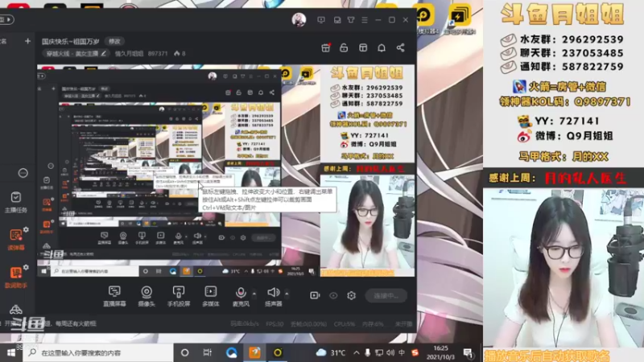The width and height of the screenshot is (644, 362).
Task: Open the more options ellipsis in the left sidebar
Action: pos(23,173)
